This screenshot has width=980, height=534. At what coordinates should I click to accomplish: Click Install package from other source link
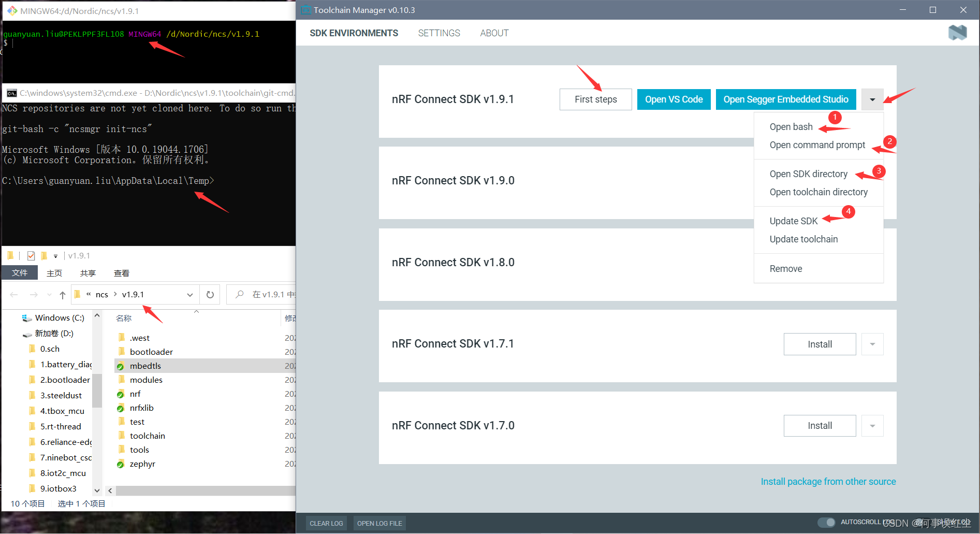coord(828,482)
